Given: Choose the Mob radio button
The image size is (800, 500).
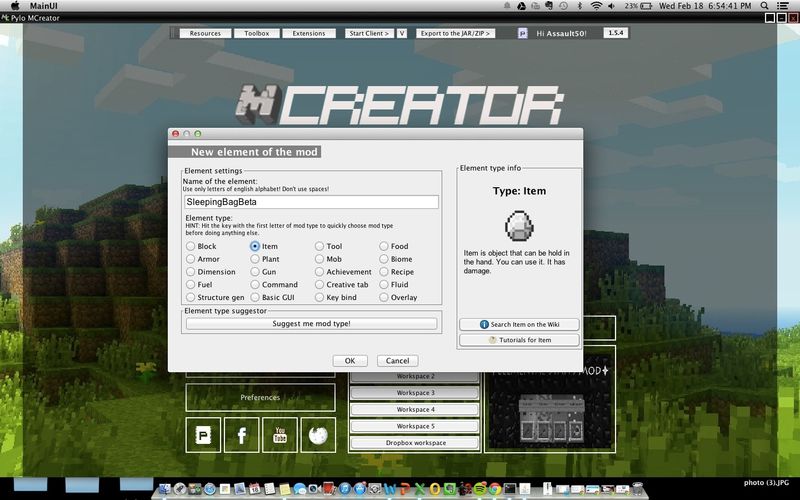Looking at the screenshot, I should click(320, 259).
